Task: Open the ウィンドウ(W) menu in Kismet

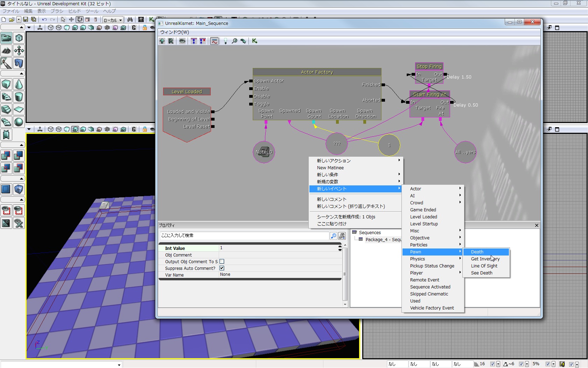Action: coord(175,32)
